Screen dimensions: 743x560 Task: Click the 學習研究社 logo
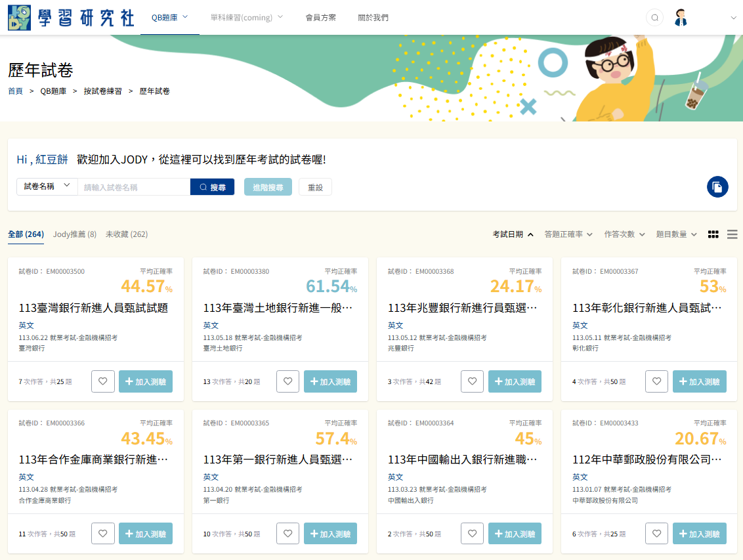[x=71, y=18]
